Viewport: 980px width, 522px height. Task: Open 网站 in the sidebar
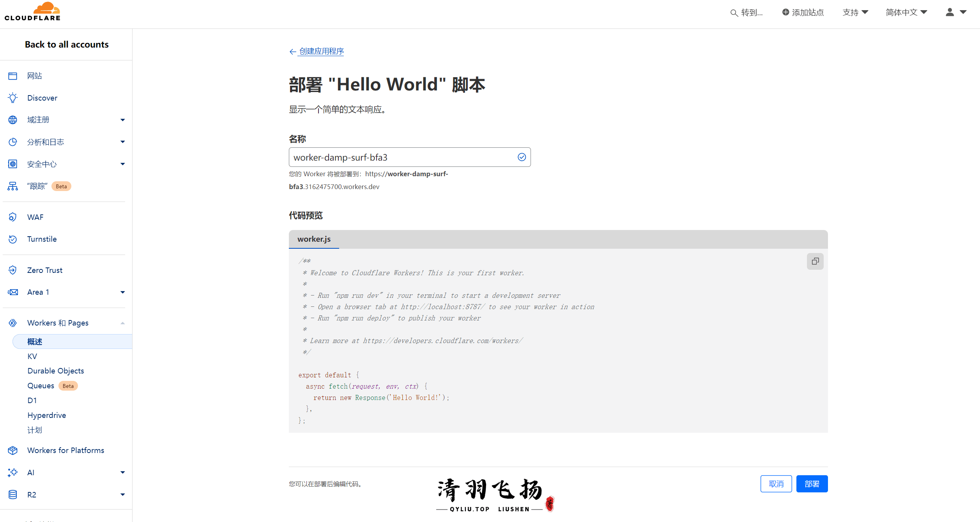[35, 76]
